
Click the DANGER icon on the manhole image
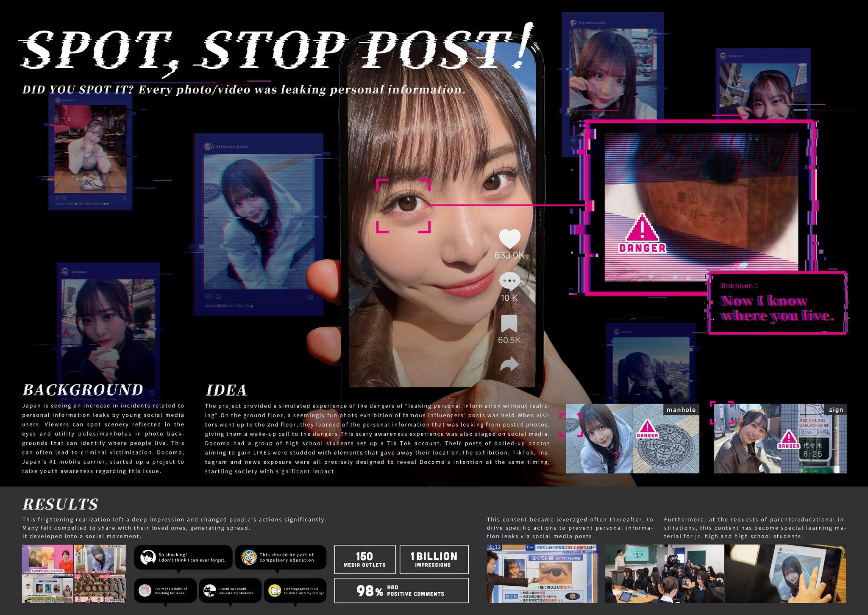pos(647,429)
